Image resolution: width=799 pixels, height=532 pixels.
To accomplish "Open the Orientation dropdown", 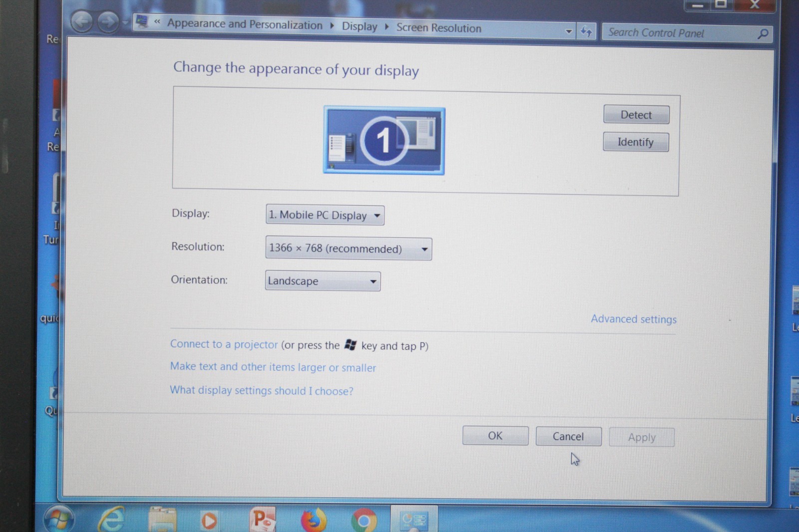I will 323,281.
